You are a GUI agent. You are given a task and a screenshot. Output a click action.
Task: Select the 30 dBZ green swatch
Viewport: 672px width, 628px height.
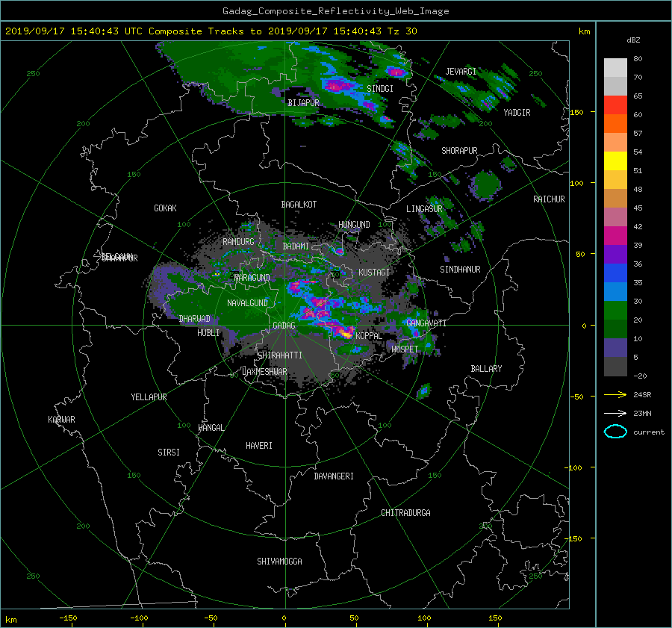point(615,310)
